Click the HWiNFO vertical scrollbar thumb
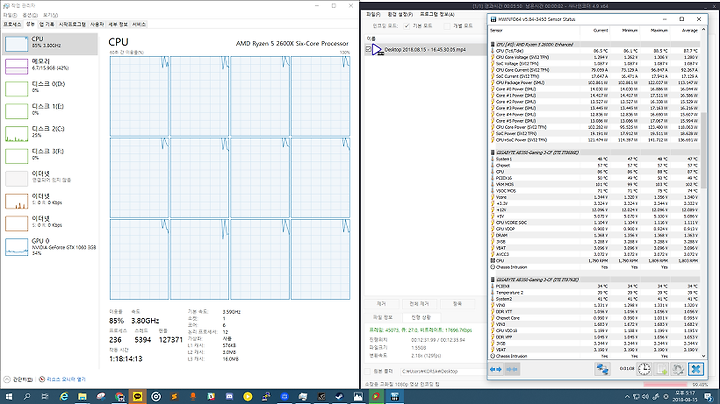This screenshot has height=404, width=720. tap(703, 153)
